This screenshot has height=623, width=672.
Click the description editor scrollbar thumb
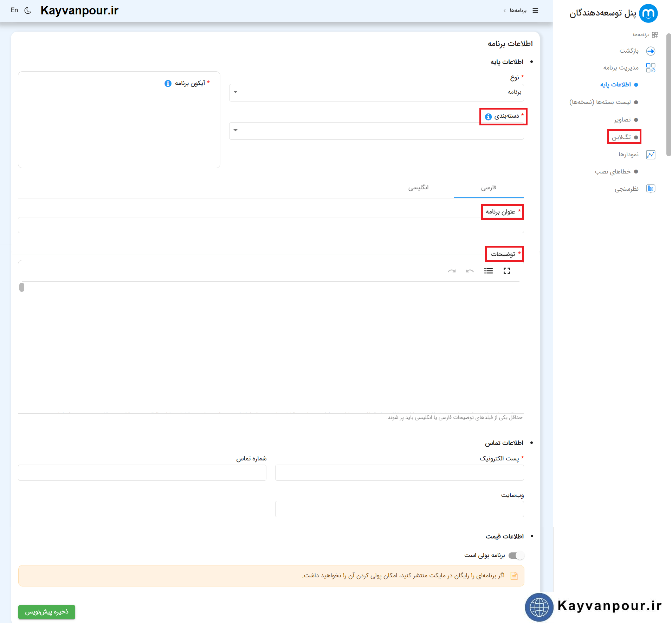22,287
